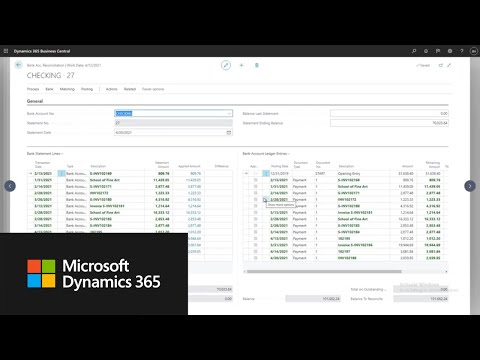
Task: Open the Actions menu
Action: 111,89
